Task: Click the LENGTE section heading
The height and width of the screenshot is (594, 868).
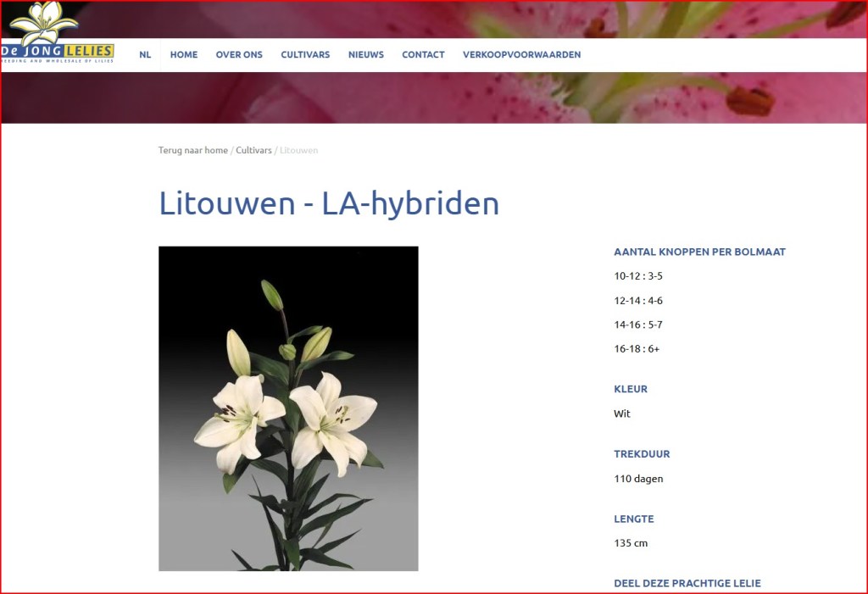Action: tap(633, 519)
